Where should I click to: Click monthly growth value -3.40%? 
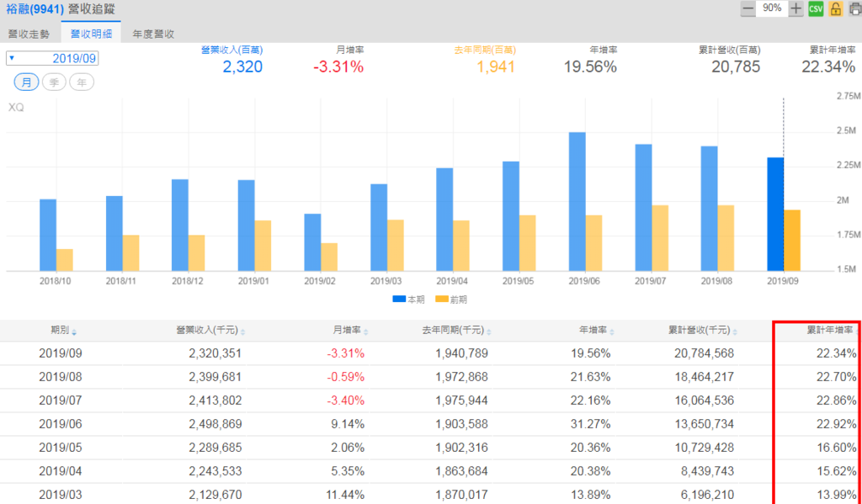pyautogui.click(x=346, y=401)
